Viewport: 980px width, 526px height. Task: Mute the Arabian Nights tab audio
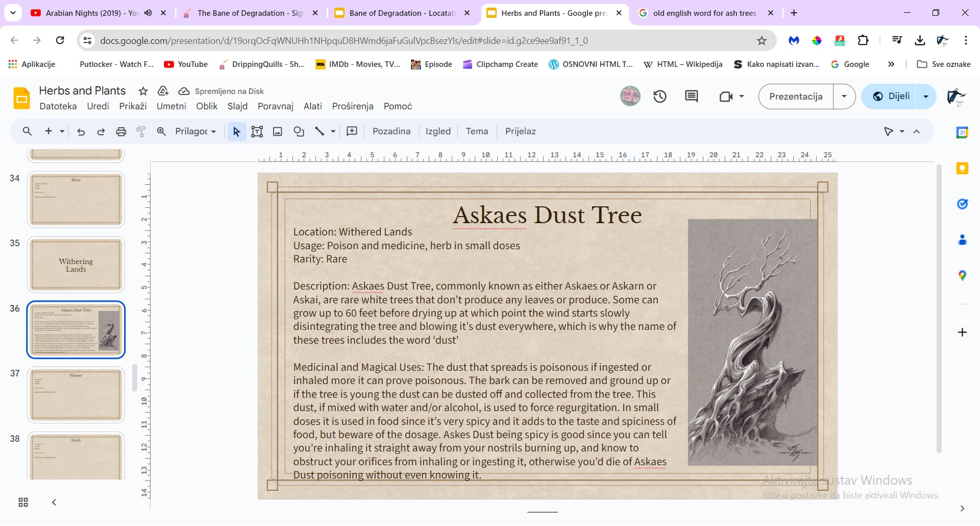[x=148, y=13]
